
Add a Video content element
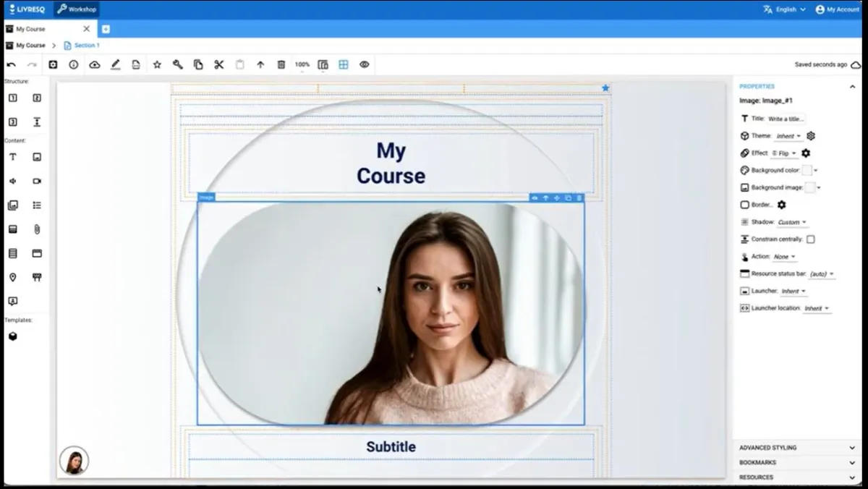37,181
